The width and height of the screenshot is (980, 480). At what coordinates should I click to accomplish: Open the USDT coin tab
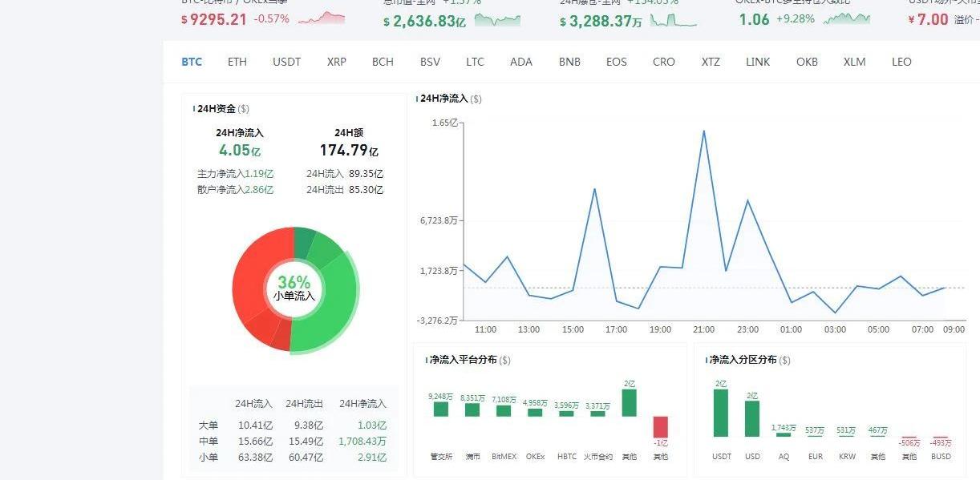[286, 62]
